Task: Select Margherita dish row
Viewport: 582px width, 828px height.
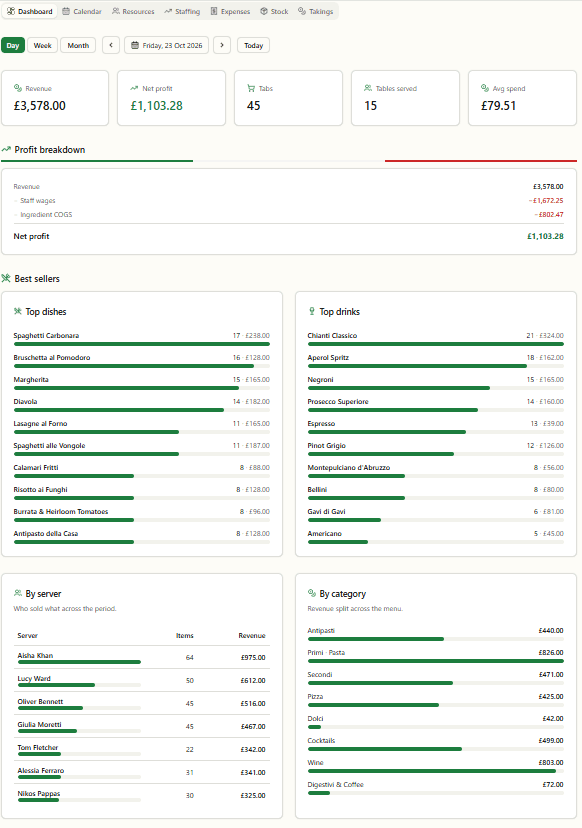Action: point(142,383)
